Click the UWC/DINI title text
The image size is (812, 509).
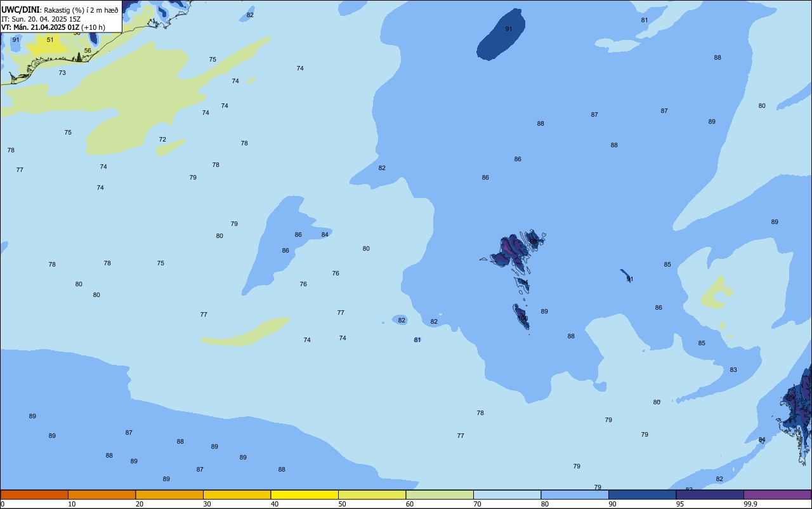pyautogui.click(x=21, y=10)
